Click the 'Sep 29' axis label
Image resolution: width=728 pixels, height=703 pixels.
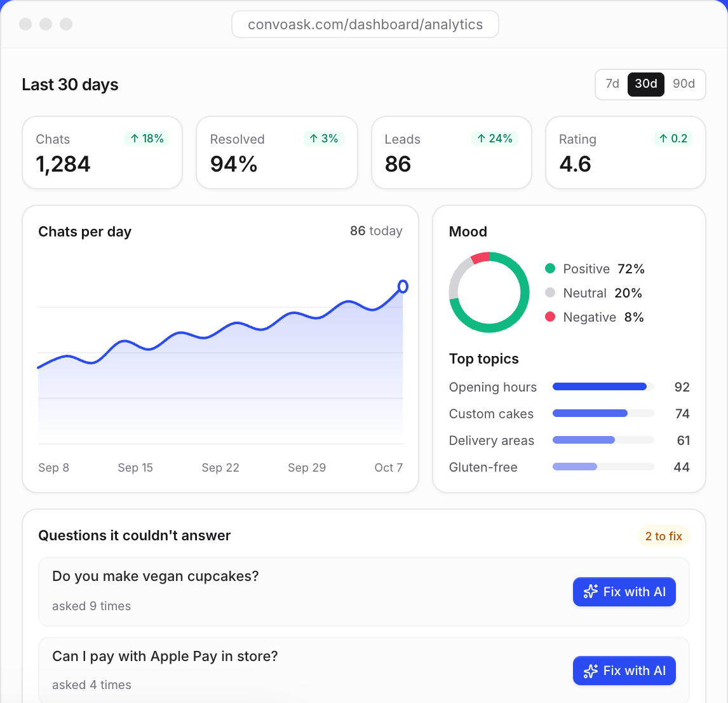click(306, 467)
